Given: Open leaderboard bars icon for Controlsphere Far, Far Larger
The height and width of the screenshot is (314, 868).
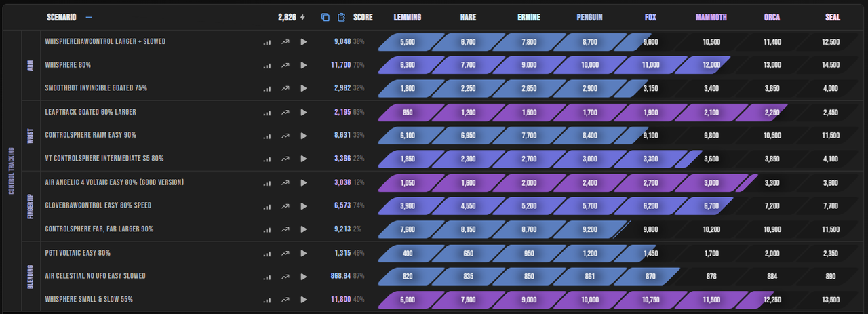Looking at the screenshot, I should point(267,229).
